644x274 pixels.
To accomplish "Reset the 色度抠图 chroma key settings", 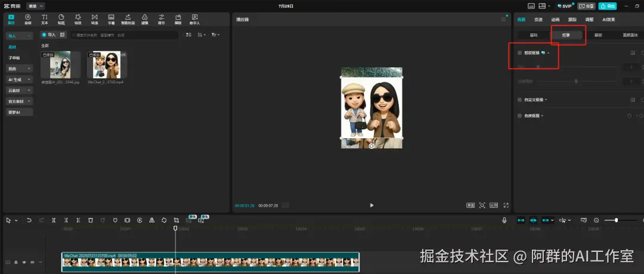I will tap(629, 116).
